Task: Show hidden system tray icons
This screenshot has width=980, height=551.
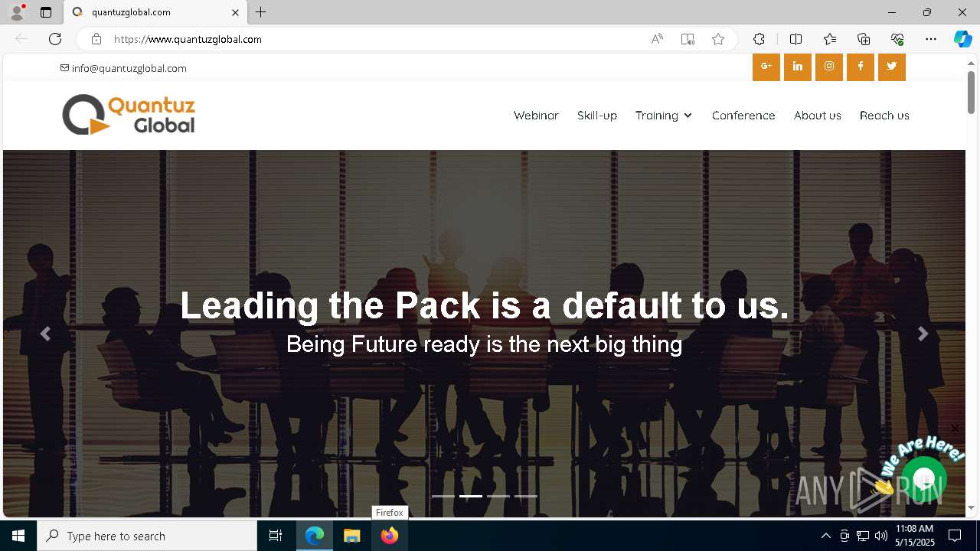Action: coord(825,536)
